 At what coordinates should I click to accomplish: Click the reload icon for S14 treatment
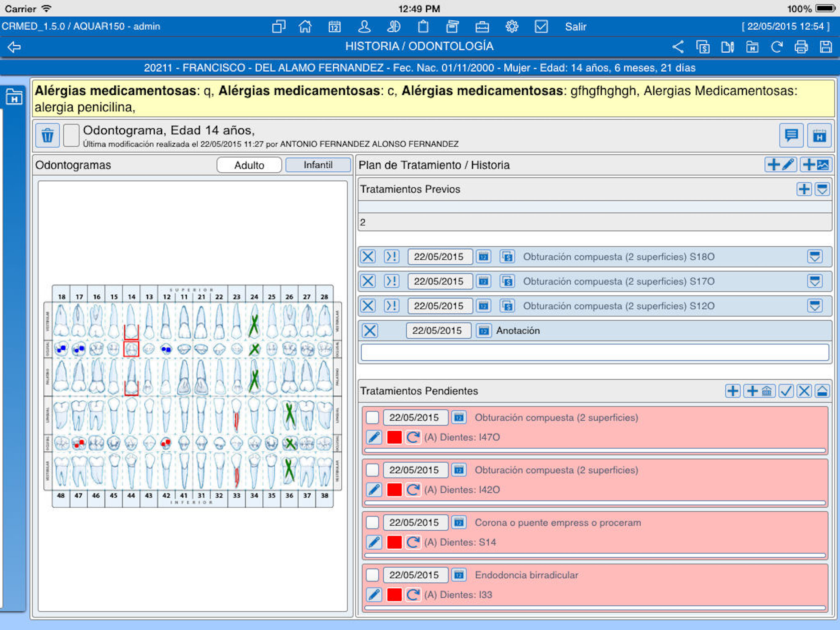click(413, 542)
